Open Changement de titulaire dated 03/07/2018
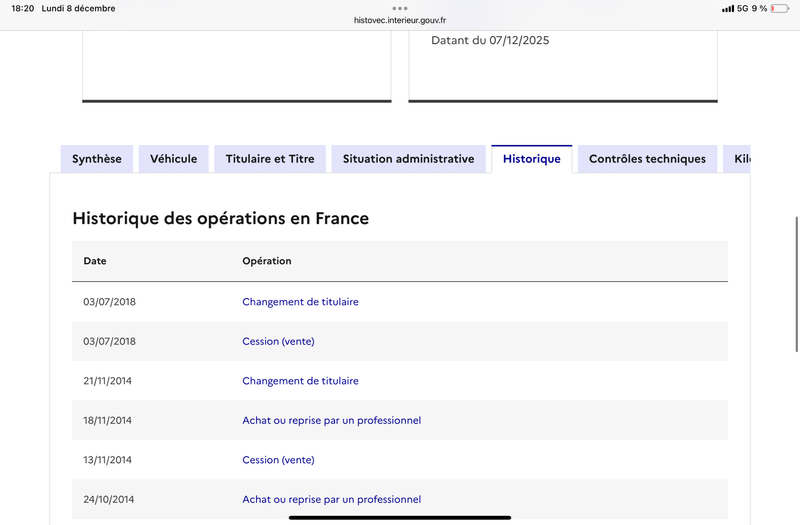The height and width of the screenshot is (525, 800). pos(300,302)
